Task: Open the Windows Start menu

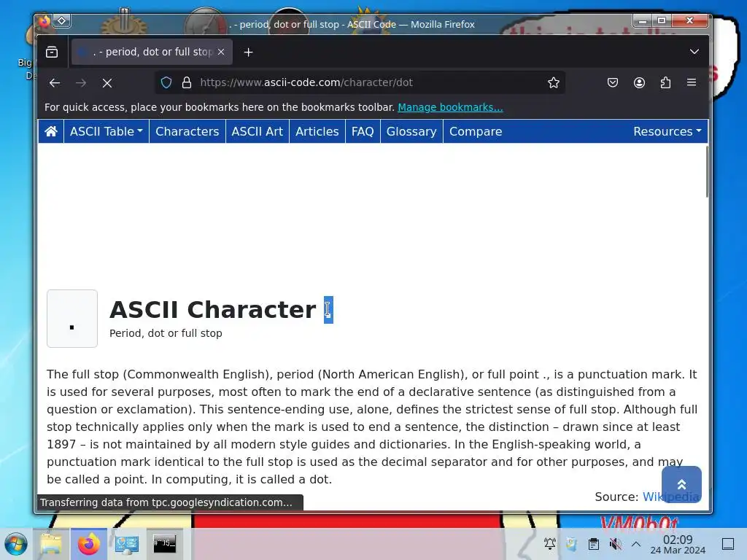Action: point(16,544)
